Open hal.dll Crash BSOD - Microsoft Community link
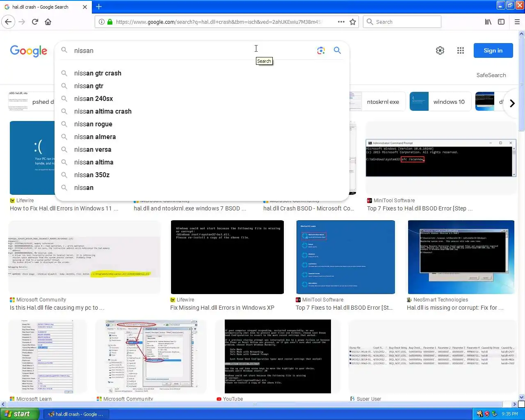The height and width of the screenshot is (420, 525). (309, 208)
